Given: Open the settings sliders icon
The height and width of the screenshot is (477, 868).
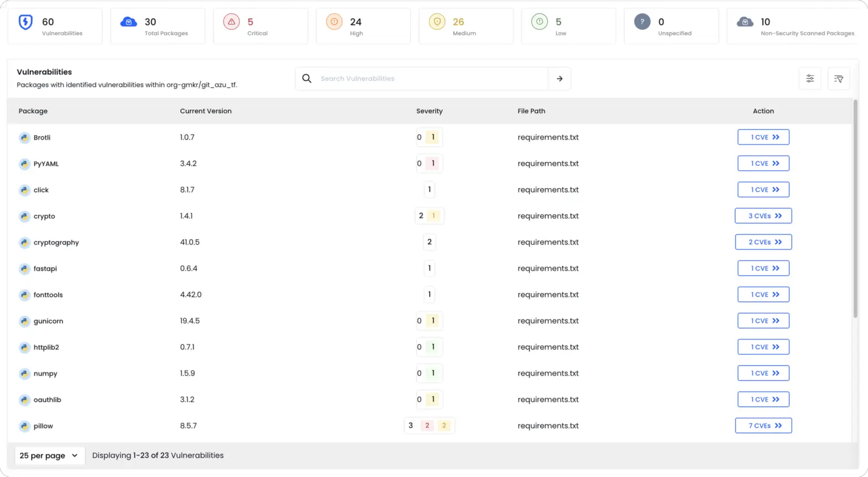Looking at the screenshot, I should click(x=810, y=78).
